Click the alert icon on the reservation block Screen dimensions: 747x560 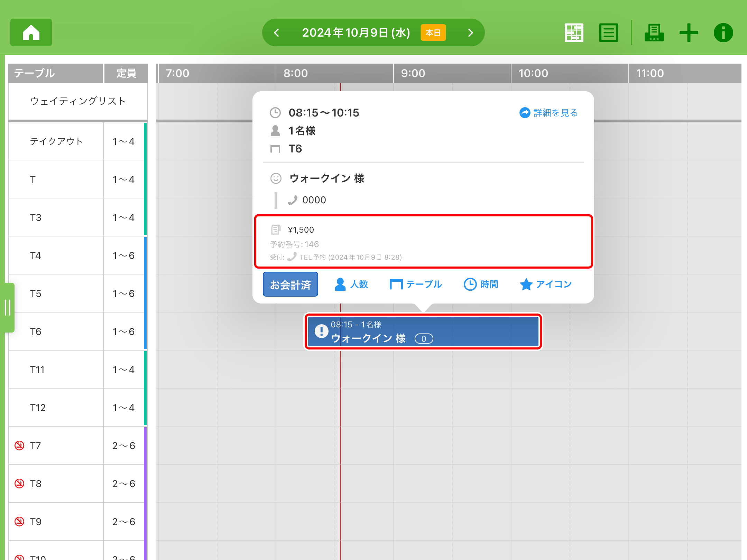(x=321, y=331)
